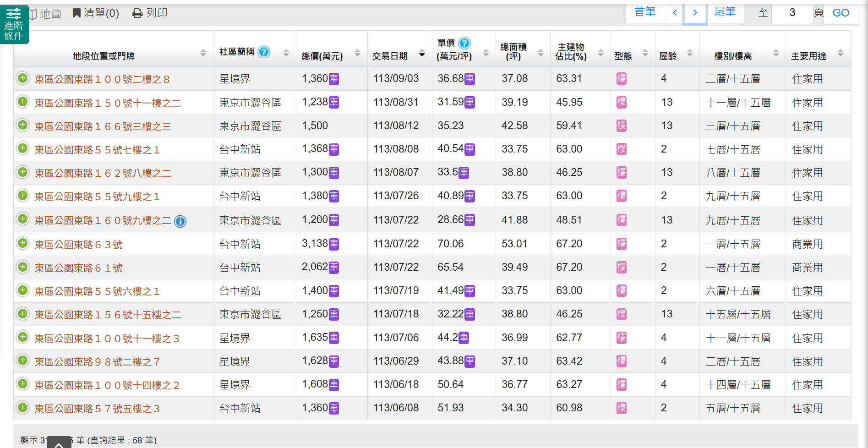Open the 列印 print option
This screenshot has width=868, height=448.
coord(150,13)
